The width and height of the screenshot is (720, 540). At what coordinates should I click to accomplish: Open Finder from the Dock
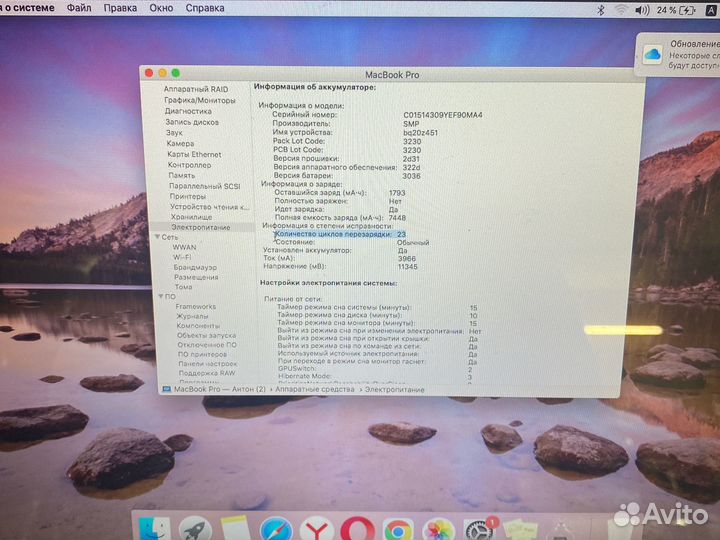coord(154,529)
